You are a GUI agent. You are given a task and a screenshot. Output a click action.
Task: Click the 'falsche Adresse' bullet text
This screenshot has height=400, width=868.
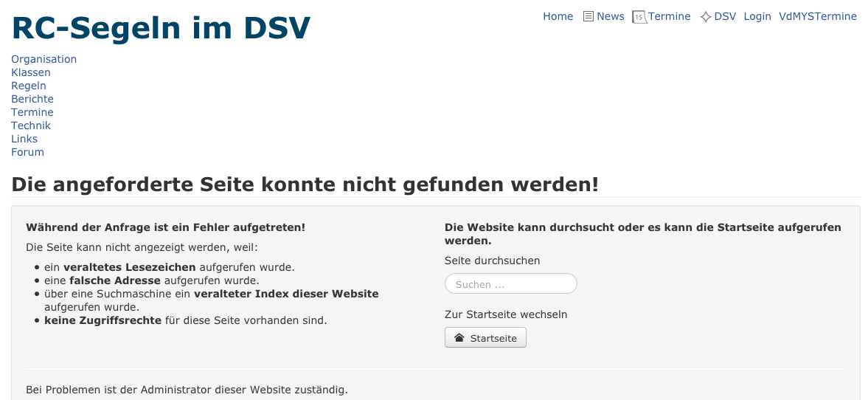click(x=115, y=281)
